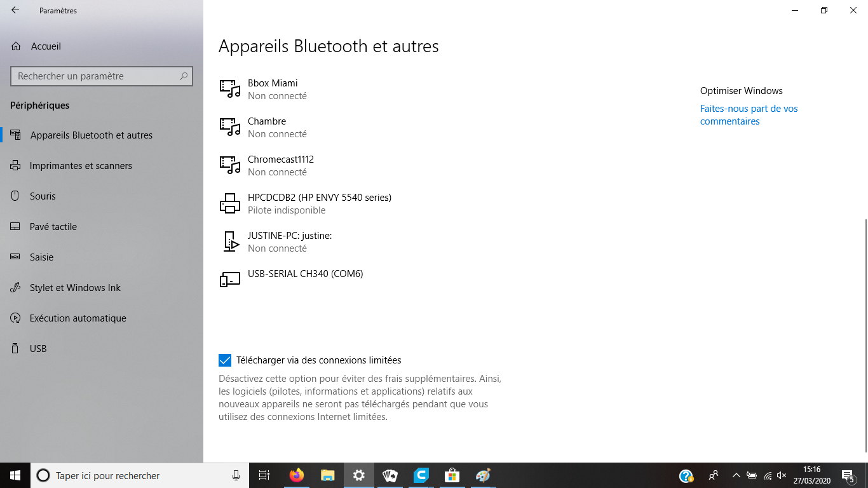Click the microphone icon in taskbar search
The height and width of the screenshot is (488, 868).
coord(236,475)
